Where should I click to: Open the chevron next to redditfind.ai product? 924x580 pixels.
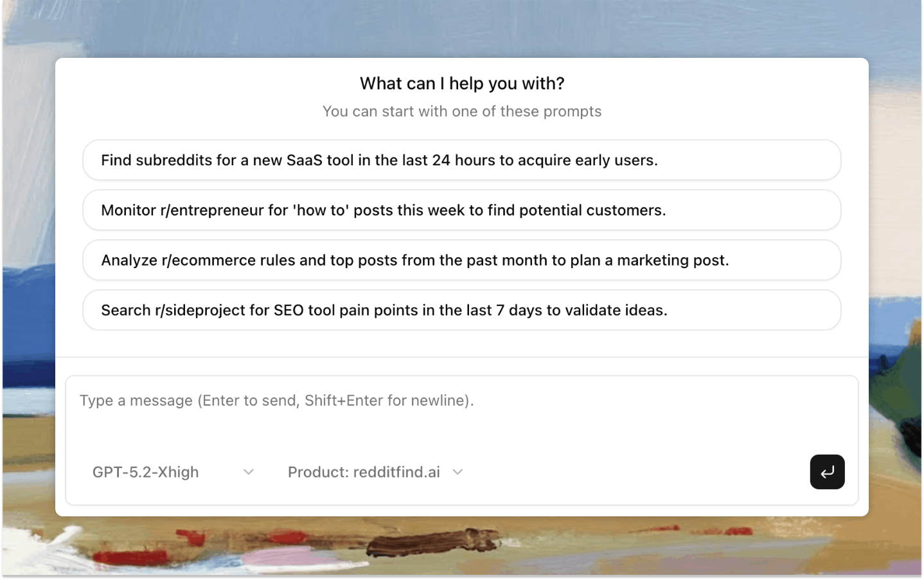pyautogui.click(x=458, y=471)
